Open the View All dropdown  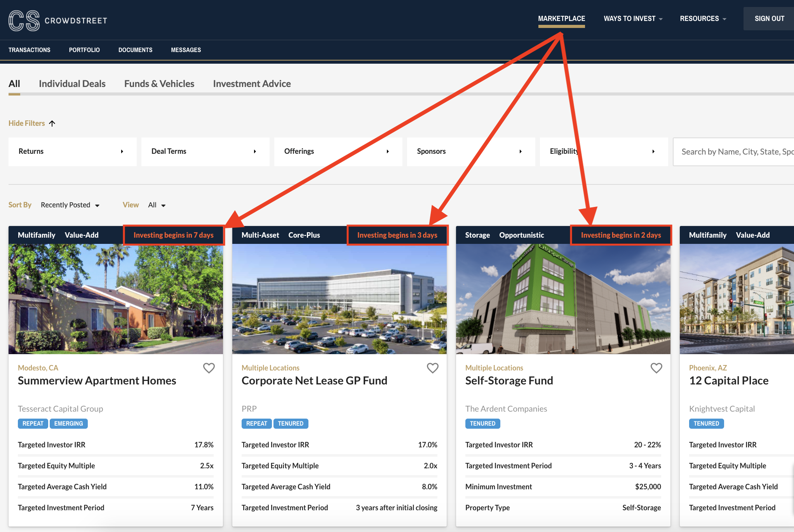(157, 205)
